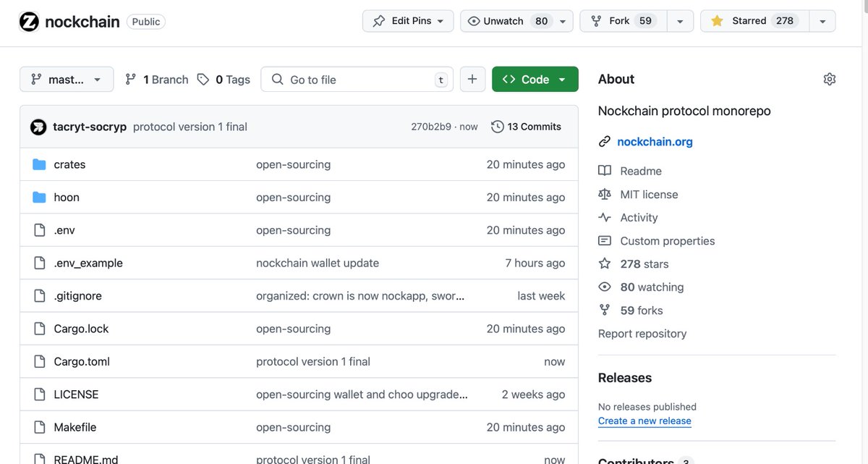View the 13 Commits history
The image size is (868, 464).
point(527,127)
